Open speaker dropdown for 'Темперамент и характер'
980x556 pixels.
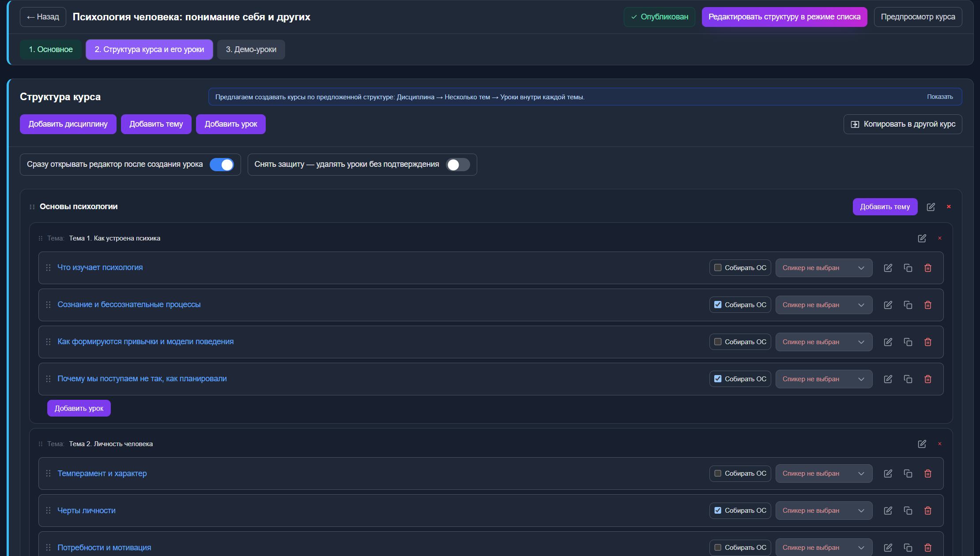tap(824, 473)
